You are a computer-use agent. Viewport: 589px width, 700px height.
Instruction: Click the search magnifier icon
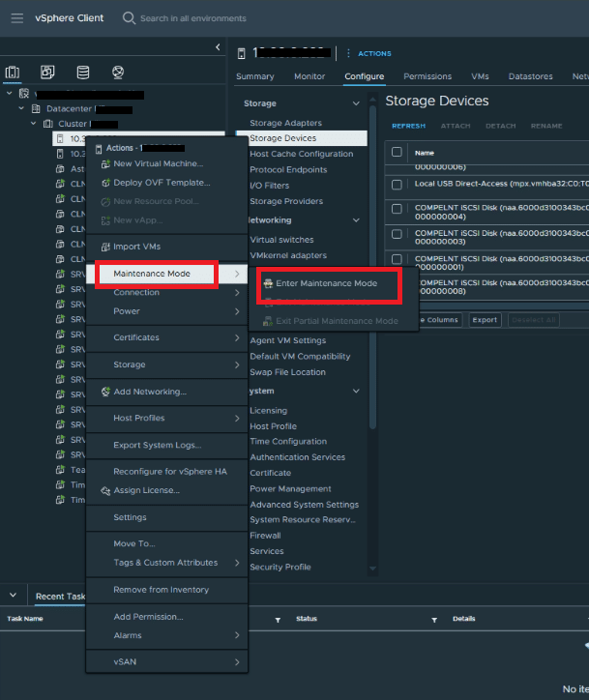click(130, 18)
